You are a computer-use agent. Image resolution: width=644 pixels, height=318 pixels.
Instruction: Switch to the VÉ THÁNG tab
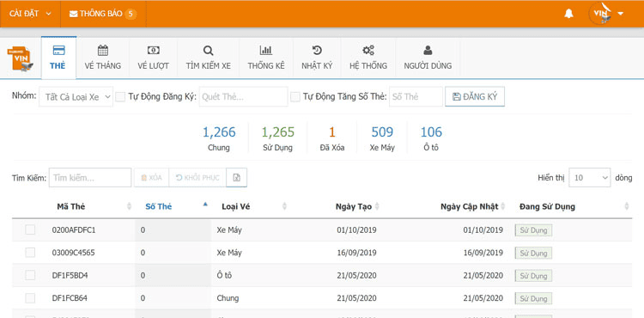[103, 58]
